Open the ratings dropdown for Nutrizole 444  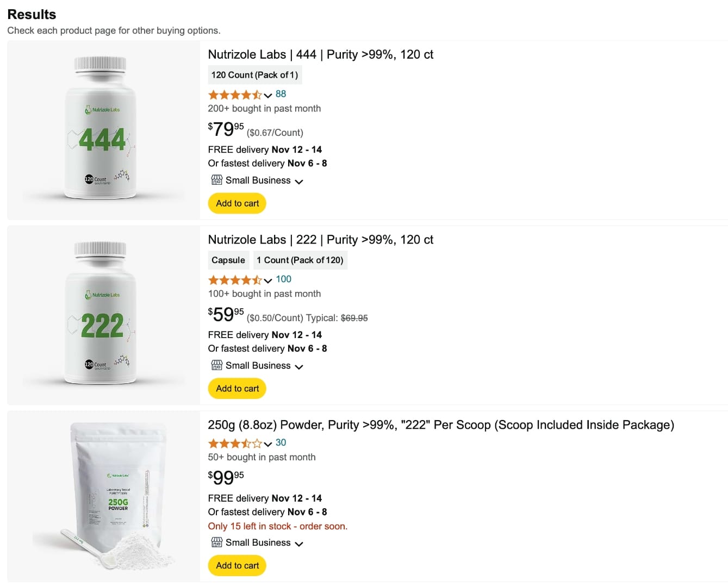[267, 95]
